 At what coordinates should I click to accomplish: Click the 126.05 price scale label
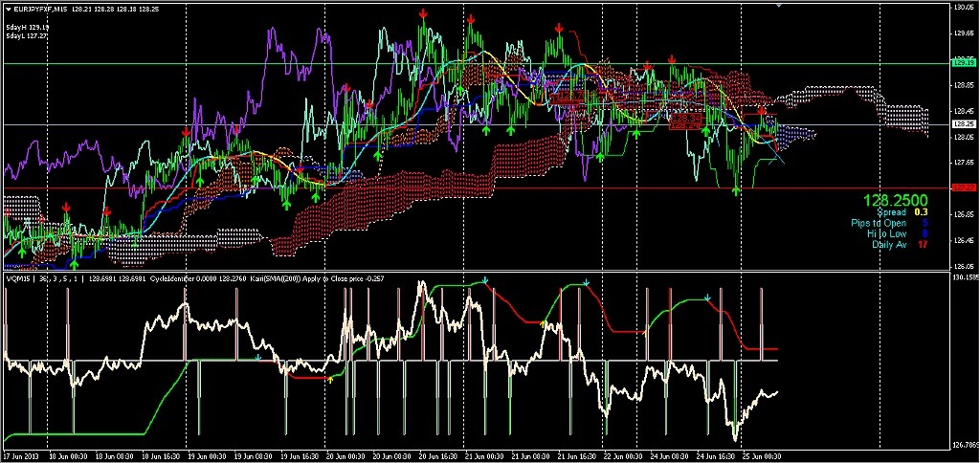[963, 266]
